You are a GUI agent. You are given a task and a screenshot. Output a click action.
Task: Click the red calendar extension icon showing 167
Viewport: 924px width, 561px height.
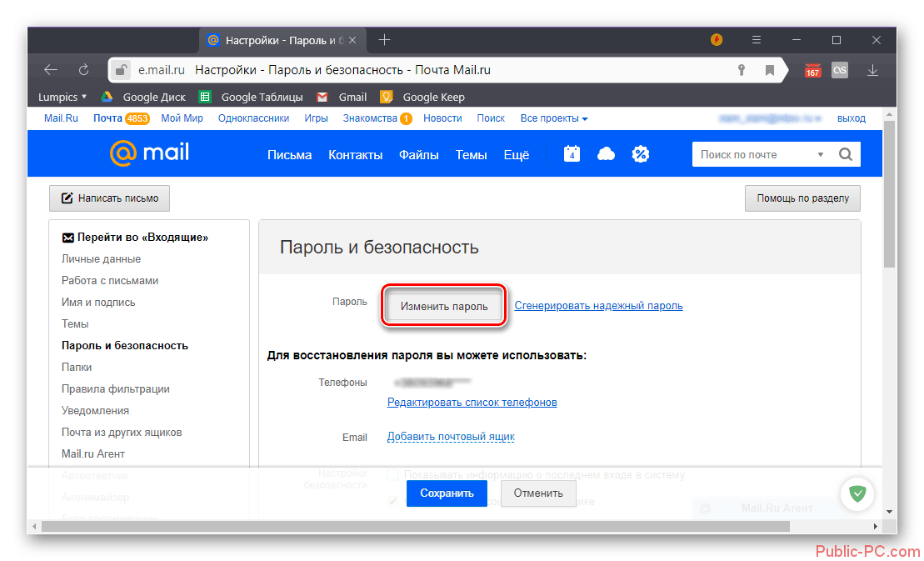[x=812, y=70]
